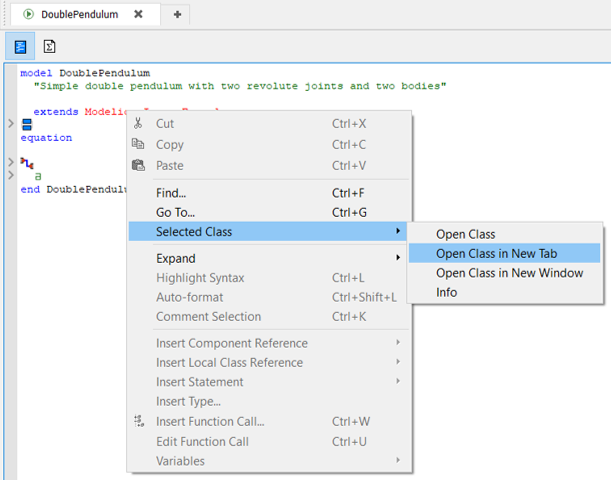
Task: Click the collapsed connections icon in code
Action: pos(27,163)
